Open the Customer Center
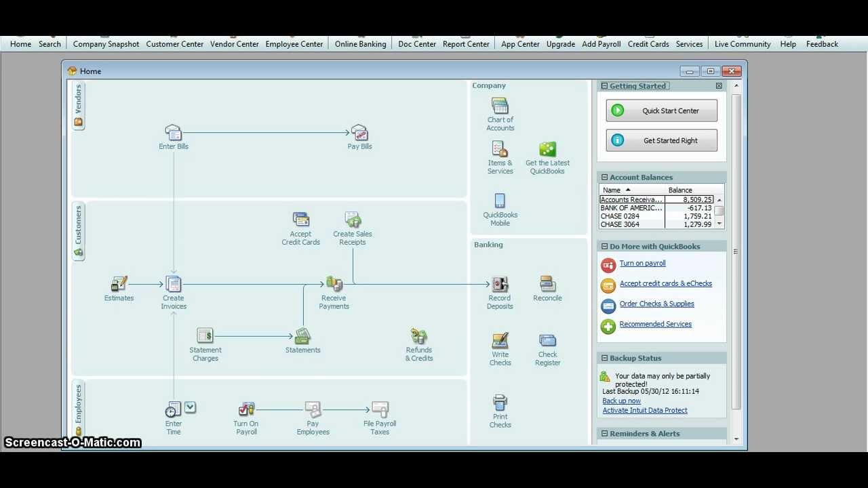 175,44
